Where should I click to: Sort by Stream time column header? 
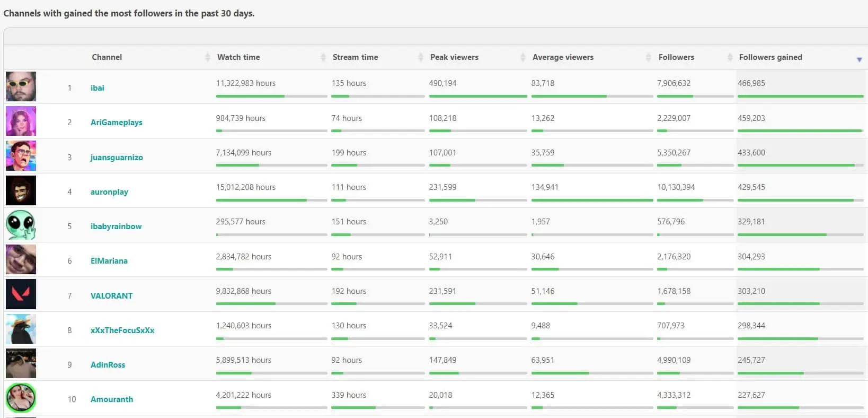[355, 57]
